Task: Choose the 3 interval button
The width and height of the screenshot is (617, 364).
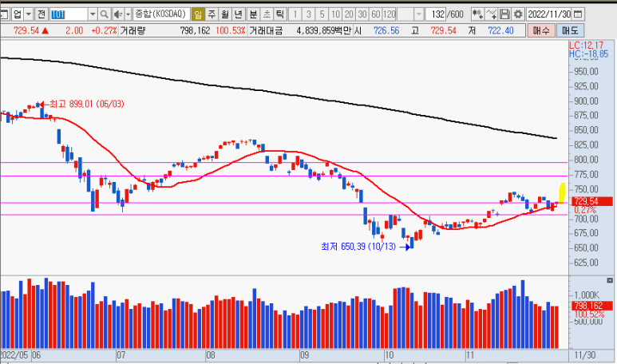Action: (309, 15)
